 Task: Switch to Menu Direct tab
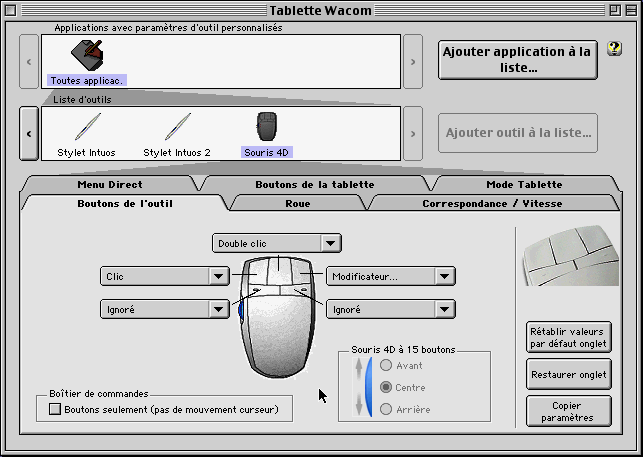(110, 184)
